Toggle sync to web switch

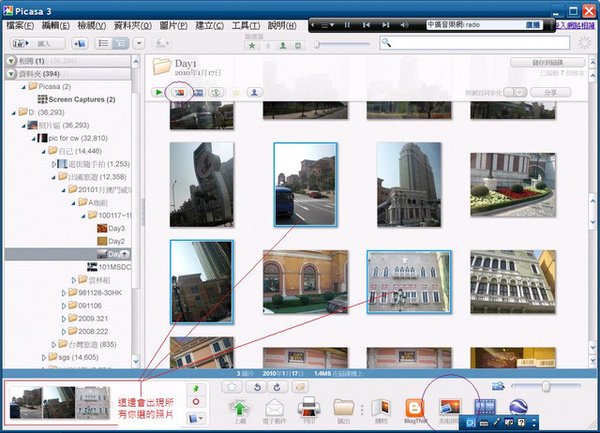coord(515,92)
